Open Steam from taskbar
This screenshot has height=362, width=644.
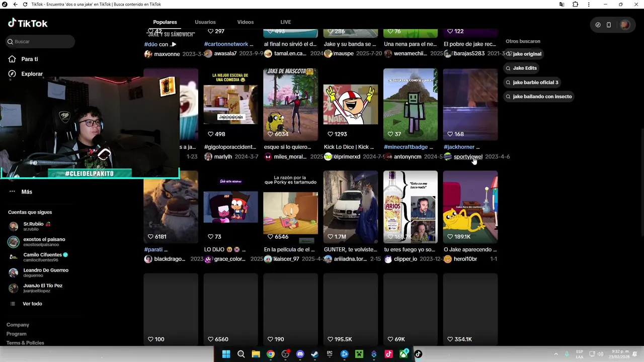(315, 354)
